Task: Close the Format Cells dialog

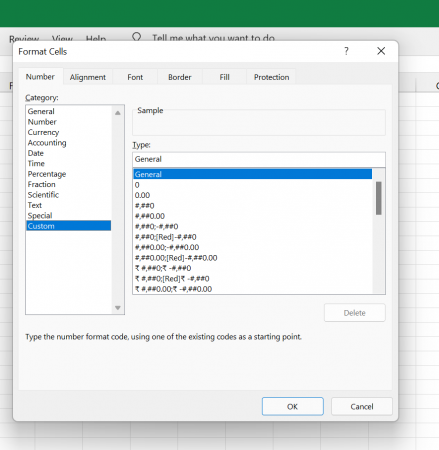Action: (x=381, y=51)
